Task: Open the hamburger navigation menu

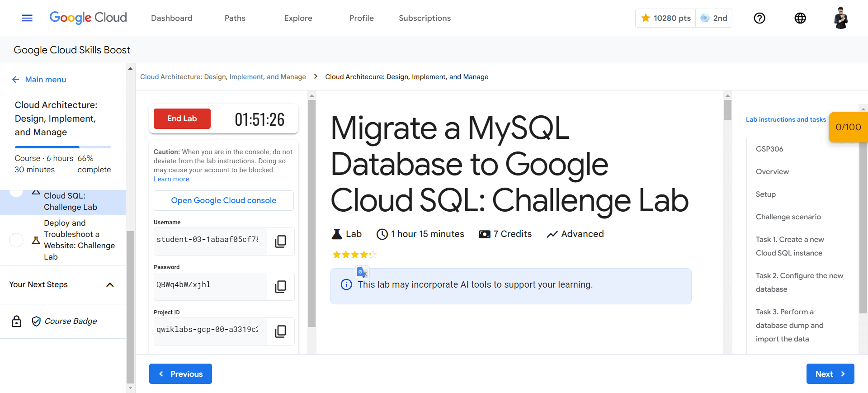Action: [x=27, y=18]
